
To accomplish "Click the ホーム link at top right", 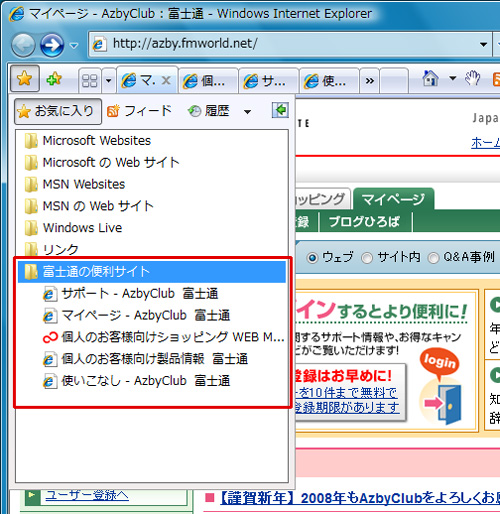I will tap(485, 143).
